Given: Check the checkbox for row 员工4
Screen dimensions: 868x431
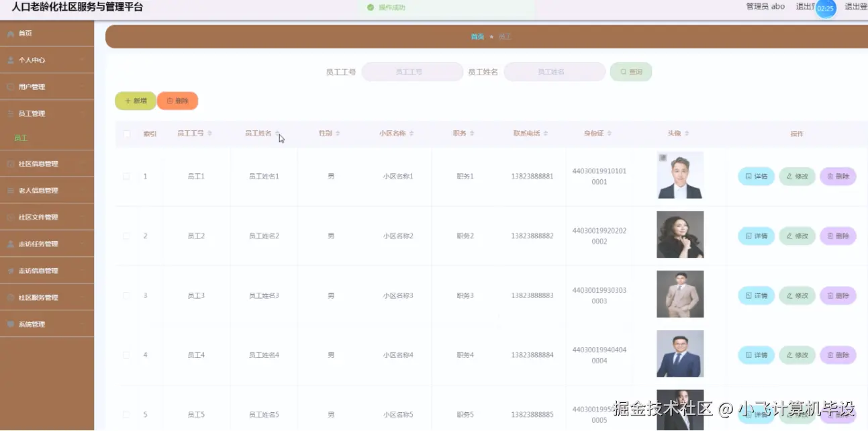Looking at the screenshot, I should tap(126, 355).
